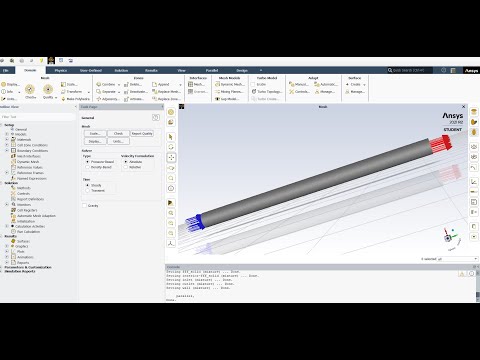Select Initialization in the outline tree
This screenshot has height=360, width=480.
point(26,221)
